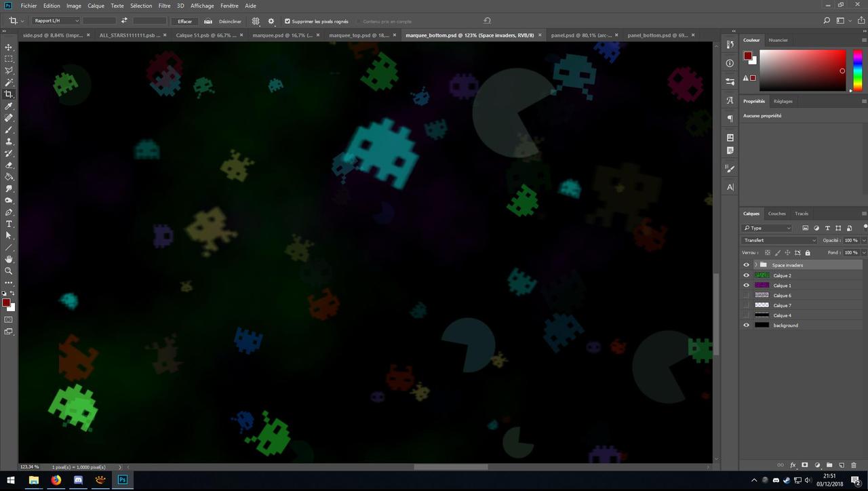Expand the Space invaders group
This screenshot has width=868, height=491.
pos(755,265)
